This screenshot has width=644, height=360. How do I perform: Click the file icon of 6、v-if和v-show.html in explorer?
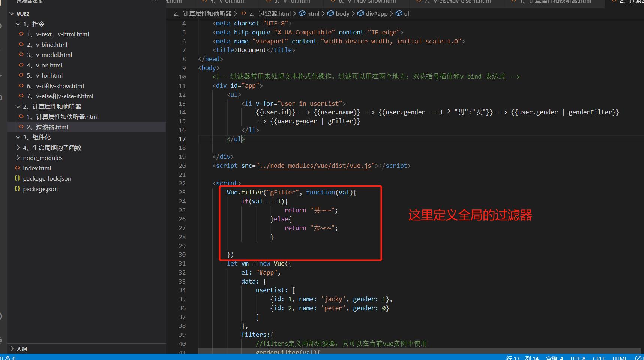click(21, 86)
